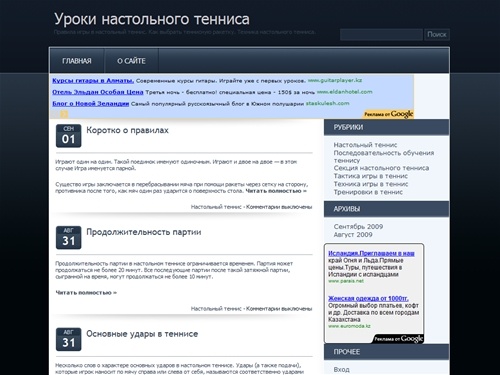The image size is (500, 375).
Task: Select Тренировки в теннис category
Action: (x=368, y=192)
